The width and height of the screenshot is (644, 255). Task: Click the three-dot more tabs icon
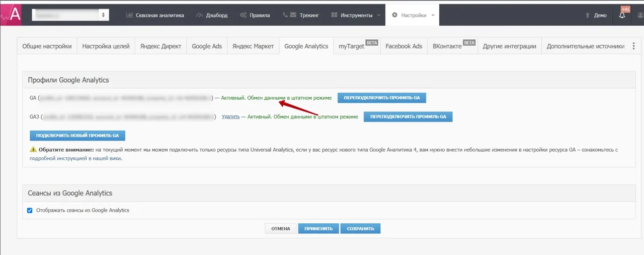(x=633, y=46)
